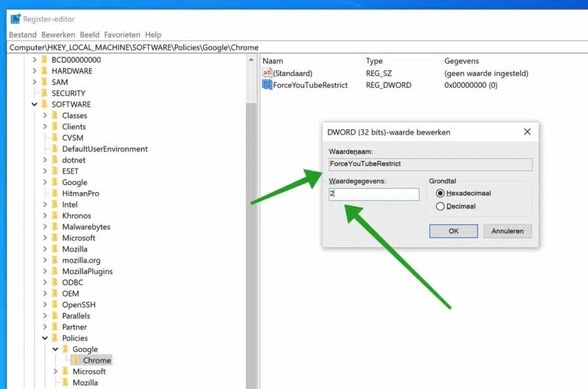The height and width of the screenshot is (389, 588).
Task: Select the Clients key
Action: click(x=74, y=126)
